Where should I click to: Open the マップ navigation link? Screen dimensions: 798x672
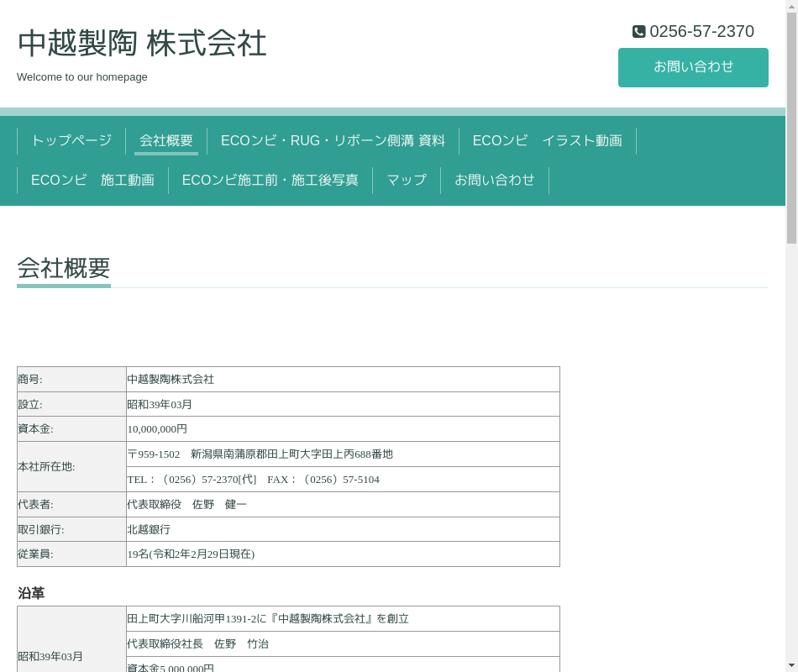[x=407, y=181]
